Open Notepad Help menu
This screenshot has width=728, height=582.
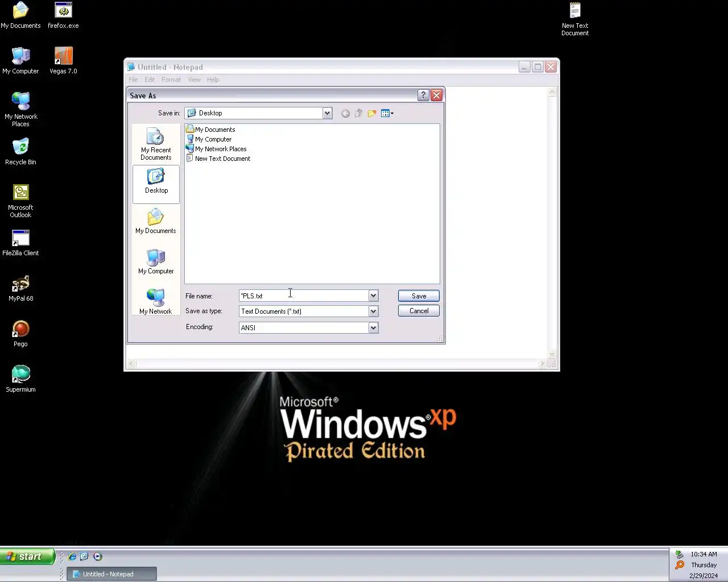click(213, 80)
